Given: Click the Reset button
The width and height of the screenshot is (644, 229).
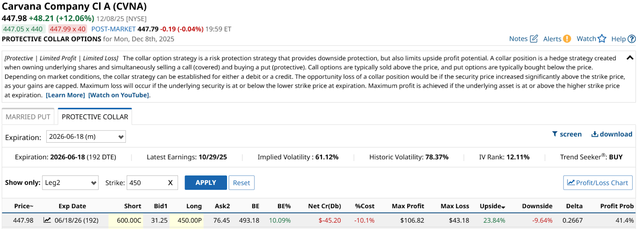Looking at the screenshot, I should (242, 183).
